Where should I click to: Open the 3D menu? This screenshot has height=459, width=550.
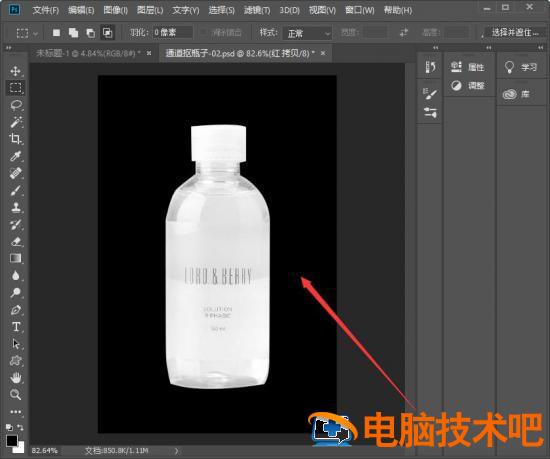tap(289, 10)
